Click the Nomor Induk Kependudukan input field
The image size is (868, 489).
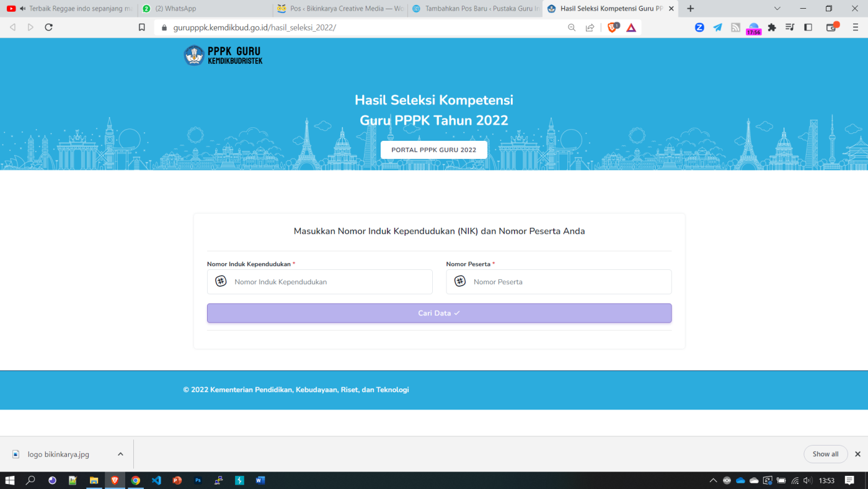(x=329, y=282)
